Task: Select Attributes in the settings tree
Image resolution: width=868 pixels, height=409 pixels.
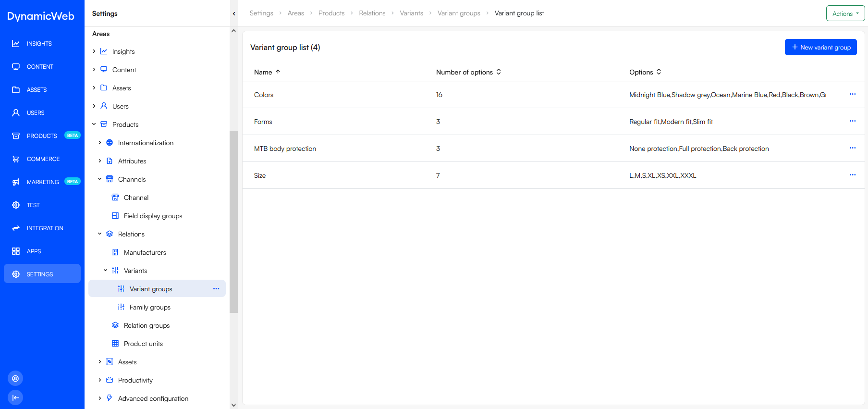Action: (x=132, y=161)
